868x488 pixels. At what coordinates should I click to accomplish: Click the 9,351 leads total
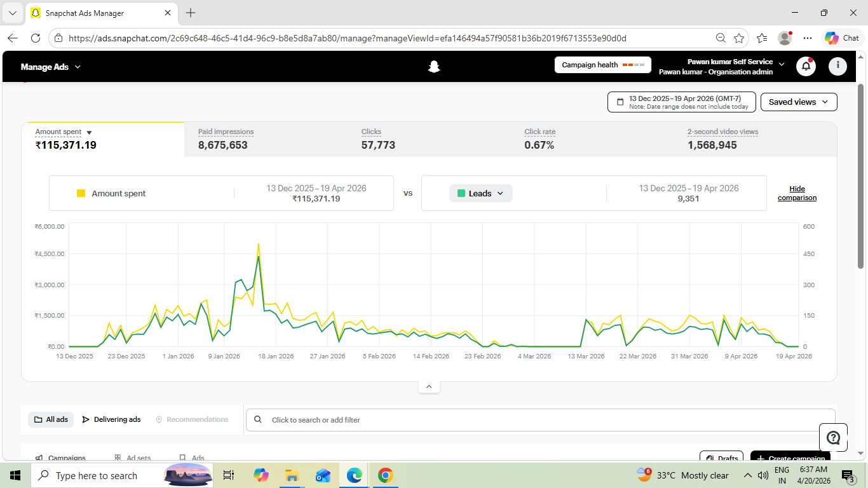click(689, 198)
